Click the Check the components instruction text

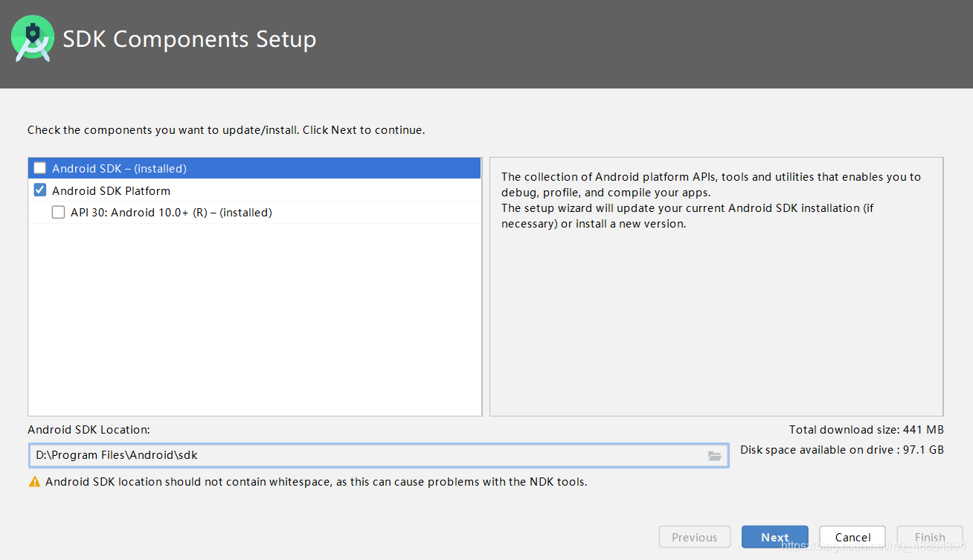click(226, 130)
